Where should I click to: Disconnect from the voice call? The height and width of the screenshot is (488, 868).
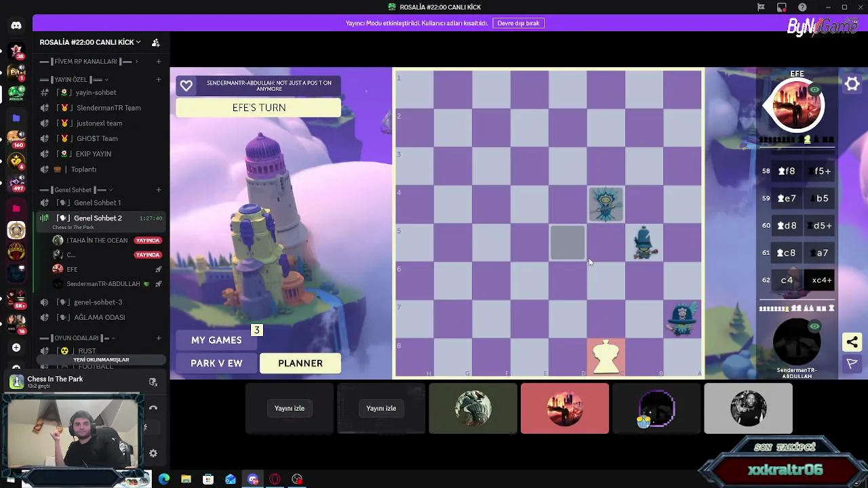[x=153, y=408]
